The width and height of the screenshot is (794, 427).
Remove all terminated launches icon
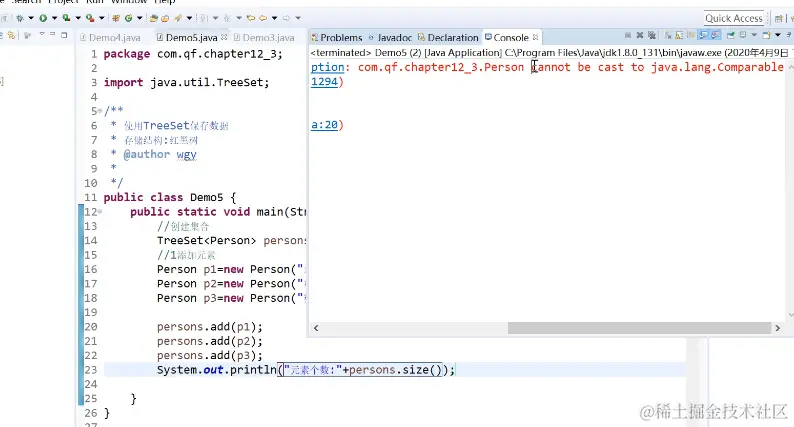652,35
